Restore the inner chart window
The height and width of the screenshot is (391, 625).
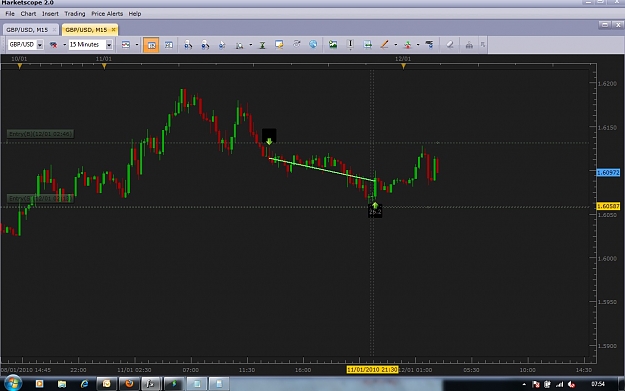[605, 25]
